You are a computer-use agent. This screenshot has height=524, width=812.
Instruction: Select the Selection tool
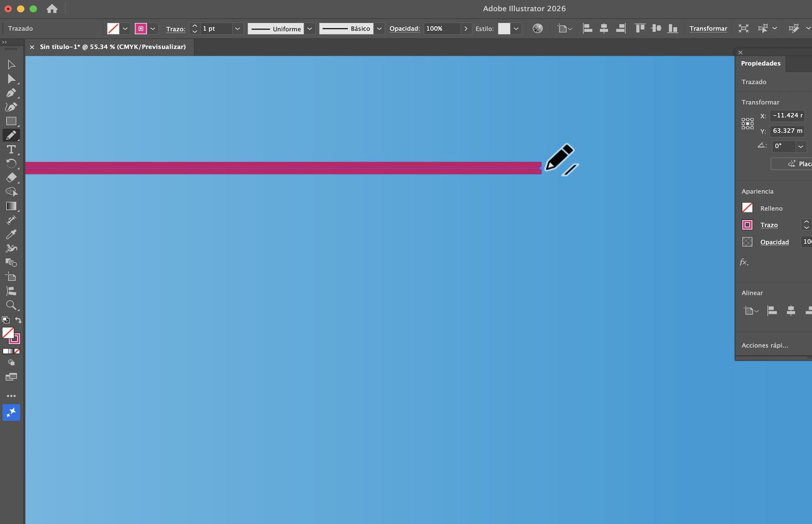click(x=11, y=65)
